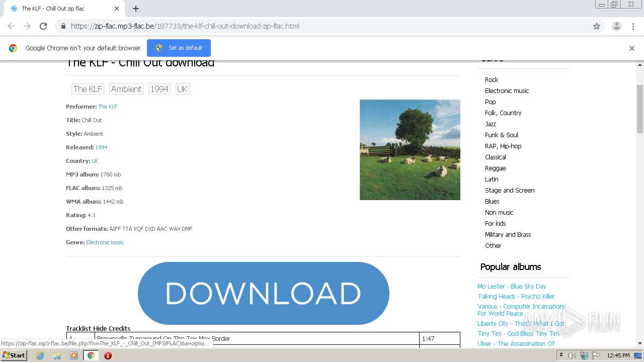Select Electronic music genre in sidebar
Viewport: 644px width, 362px height.
[x=507, y=90]
